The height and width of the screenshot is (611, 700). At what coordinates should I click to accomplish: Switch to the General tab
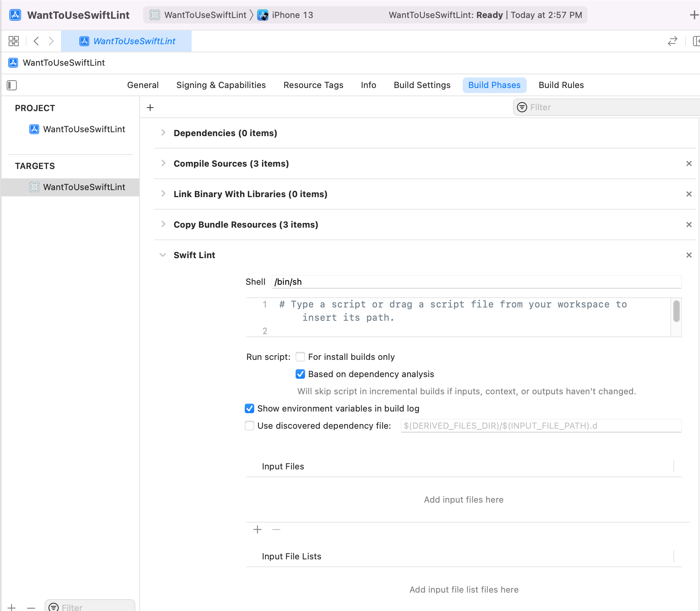143,85
